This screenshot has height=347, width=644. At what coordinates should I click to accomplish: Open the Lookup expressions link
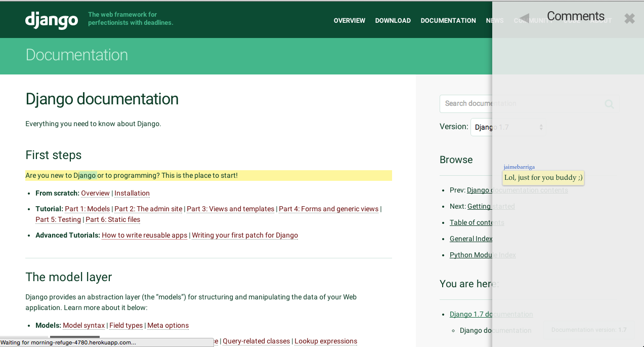point(326,341)
